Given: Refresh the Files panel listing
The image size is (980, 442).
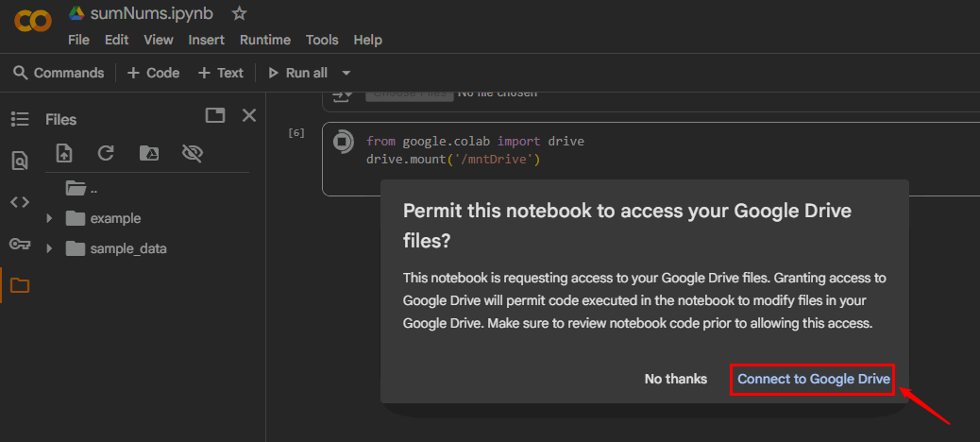Looking at the screenshot, I should click(106, 153).
